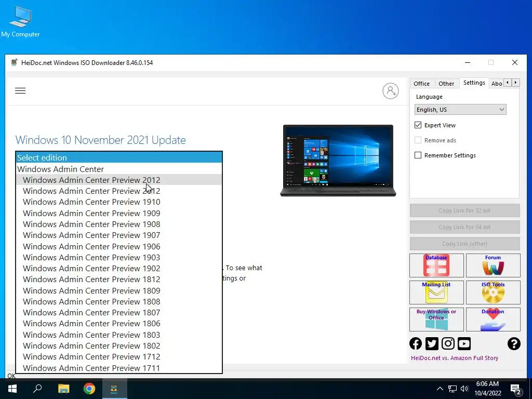
Task: Select highlighted Windows Admin Center Preview 2012
Action: coord(119,180)
